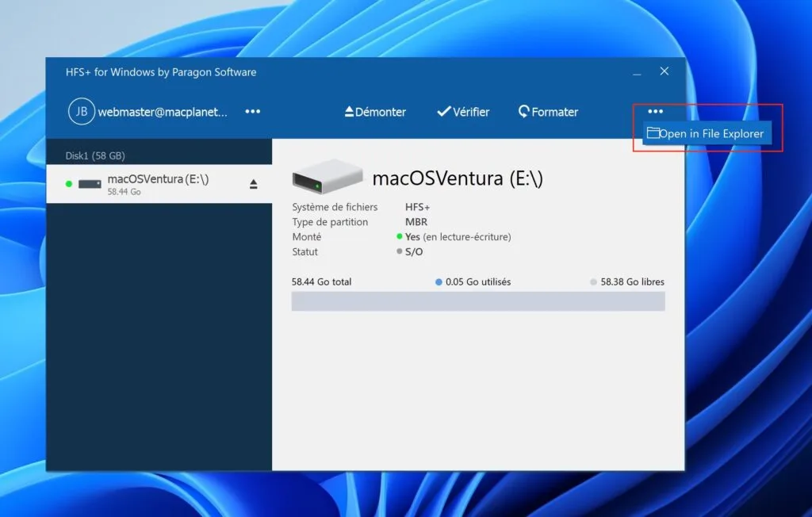This screenshot has width=812, height=517.
Task: Click the Formater button
Action: 548,112
